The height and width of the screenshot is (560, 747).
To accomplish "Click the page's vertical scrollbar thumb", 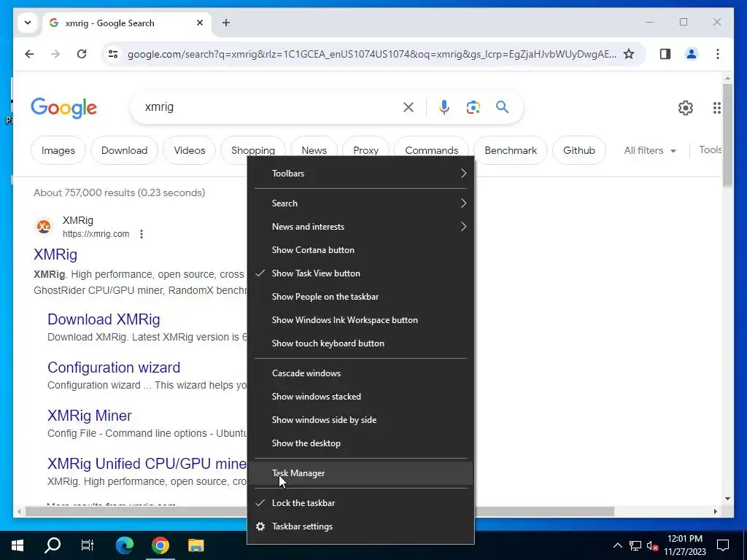I will click(727, 135).
